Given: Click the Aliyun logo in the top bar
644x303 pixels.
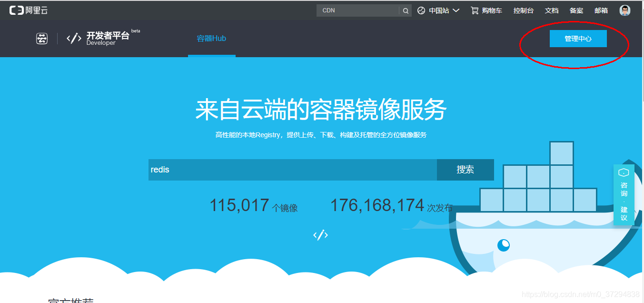Looking at the screenshot, I should (29, 10).
